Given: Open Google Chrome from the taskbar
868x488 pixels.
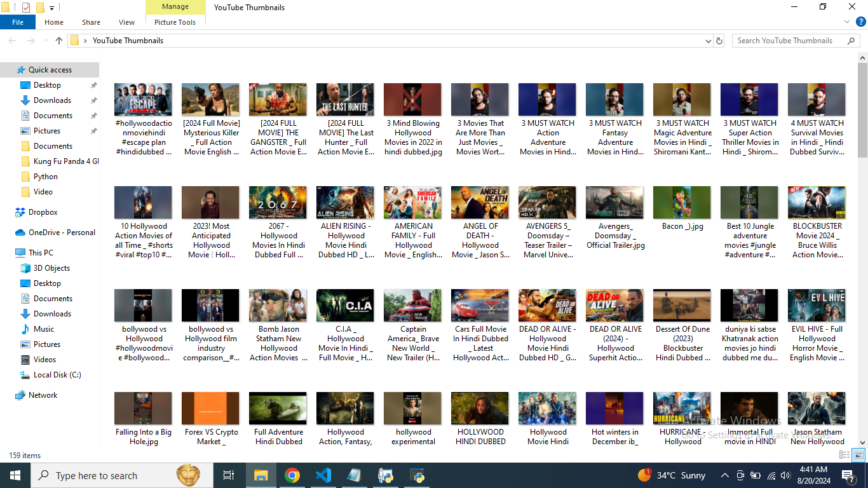Looking at the screenshot, I should tap(292, 475).
